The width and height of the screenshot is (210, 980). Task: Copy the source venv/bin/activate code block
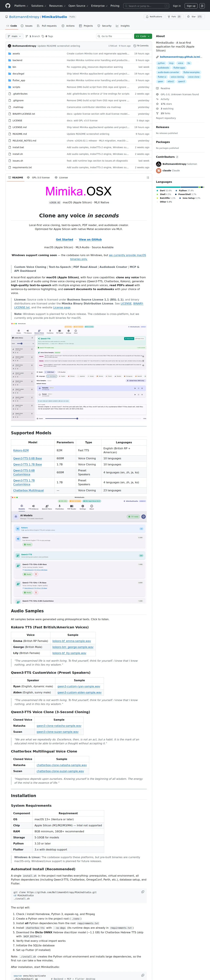(143, 975)
